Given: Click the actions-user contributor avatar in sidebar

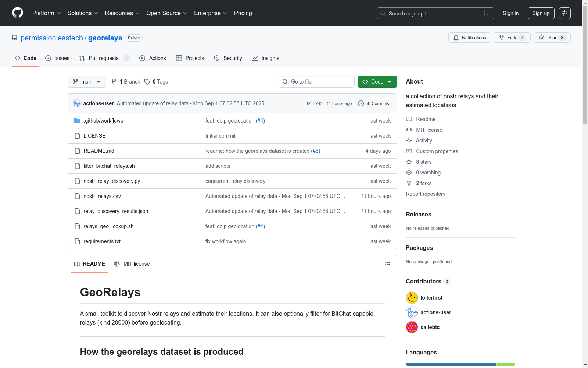Looking at the screenshot, I should click(x=412, y=312).
